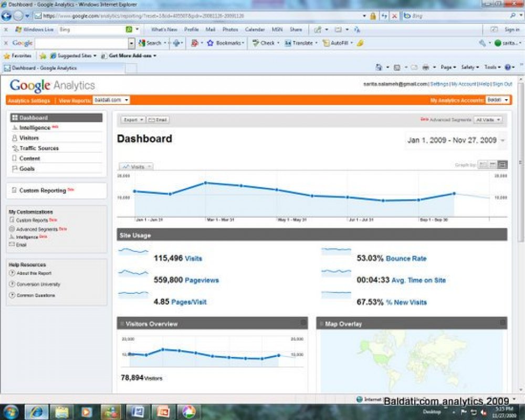Open the Content report section
Image resolution: width=525 pixels, height=420 pixels.
[29, 159]
